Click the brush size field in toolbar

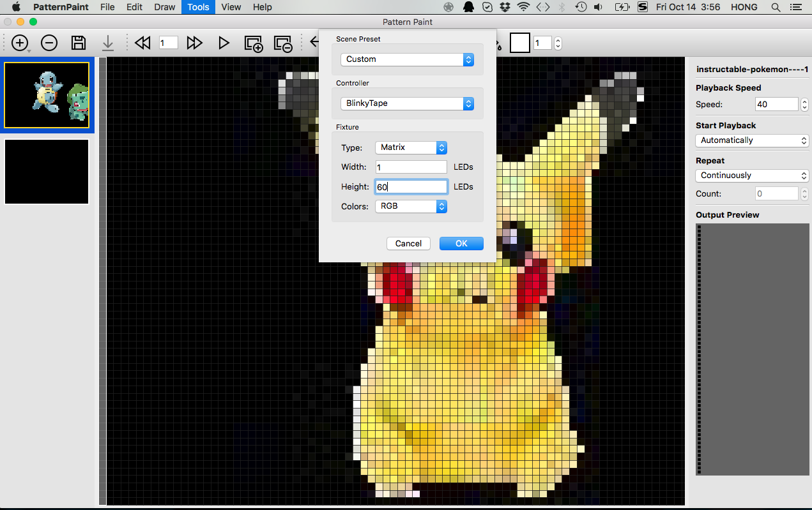pyautogui.click(x=542, y=43)
